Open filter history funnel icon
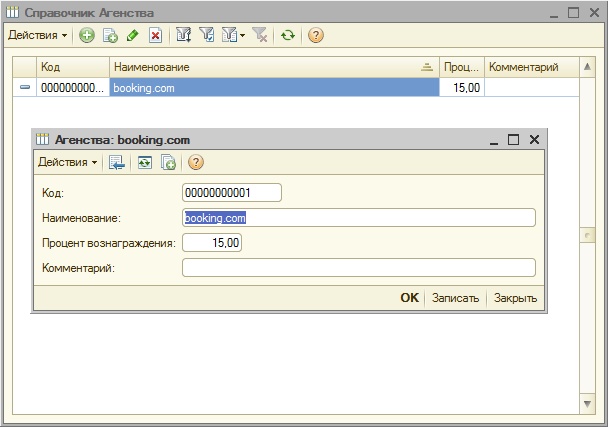Screen dimensions: 608x427 pos(229,35)
